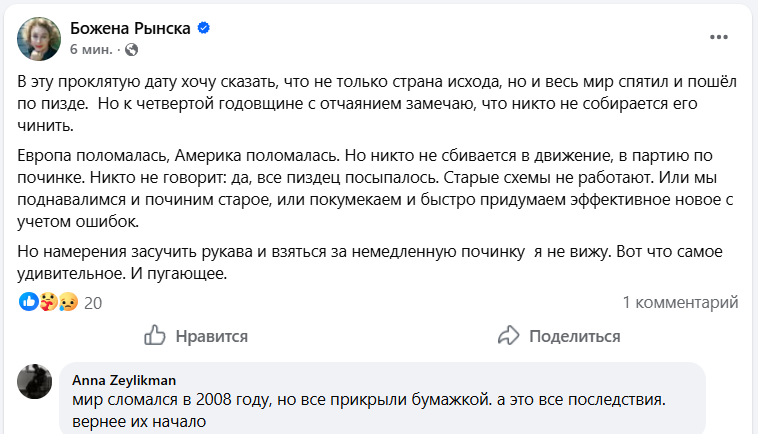758x434 pixels.
Task: Open Anna Zeylikman's avatar picture
Action: click(35, 381)
